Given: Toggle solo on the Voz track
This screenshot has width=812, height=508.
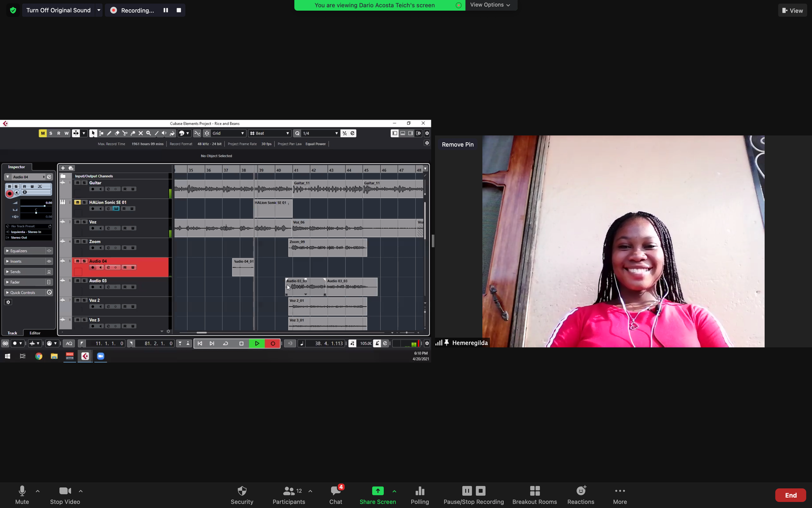Looking at the screenshot, I should point(84,222).
